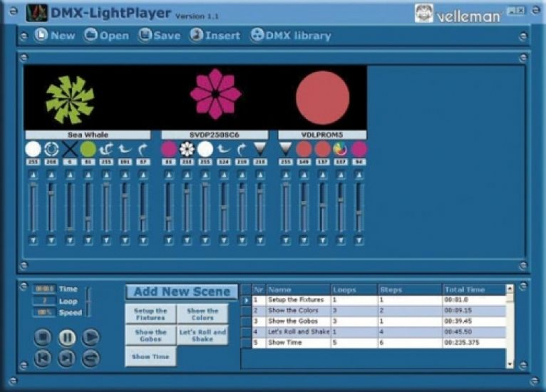Create a new show with New
The image size is (546, 392).
click(55, 35)
